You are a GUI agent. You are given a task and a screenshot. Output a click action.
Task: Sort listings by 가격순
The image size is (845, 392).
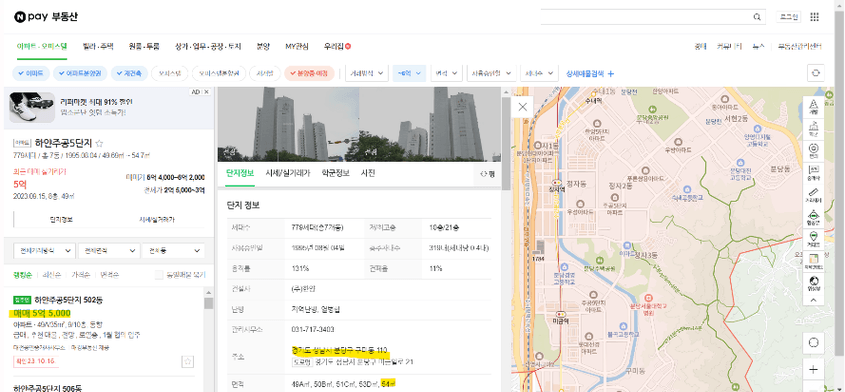(x=81, y=275)
